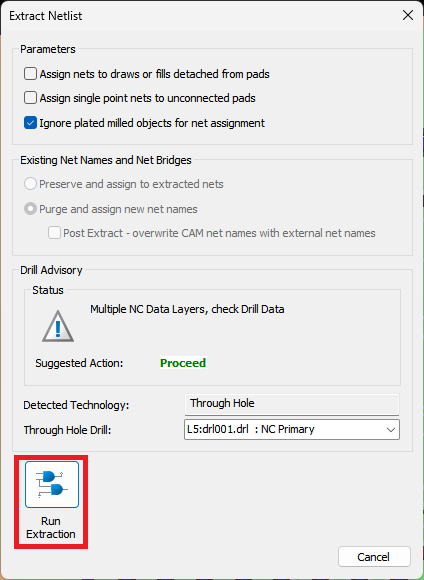Click the green Proceed suggested action text
424x580 pixels.
pos(183,363)
